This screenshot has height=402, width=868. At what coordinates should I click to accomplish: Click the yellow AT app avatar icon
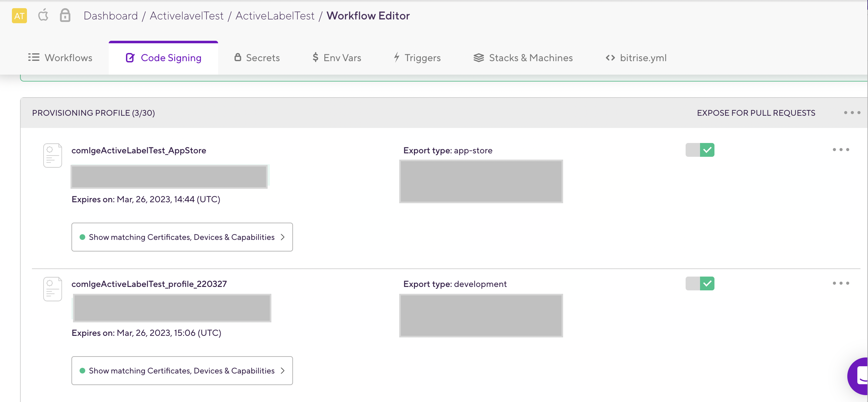[19, 16]
